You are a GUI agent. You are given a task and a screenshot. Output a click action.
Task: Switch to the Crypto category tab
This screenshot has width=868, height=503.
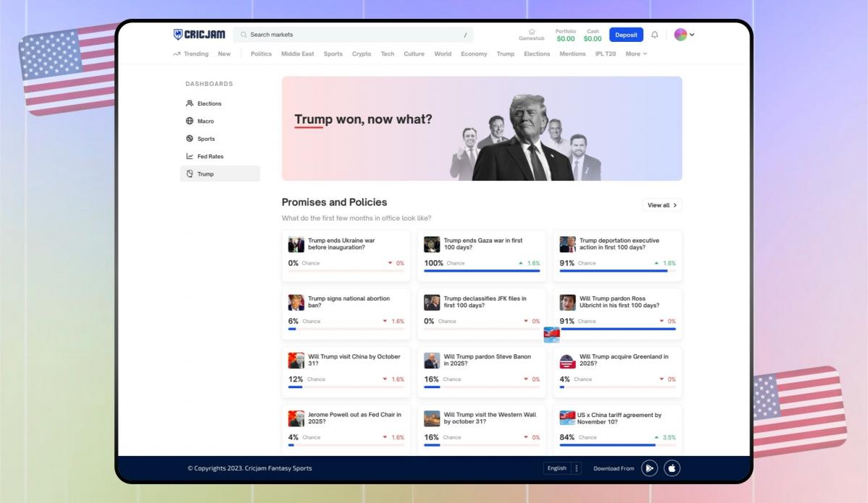point(362,53)
